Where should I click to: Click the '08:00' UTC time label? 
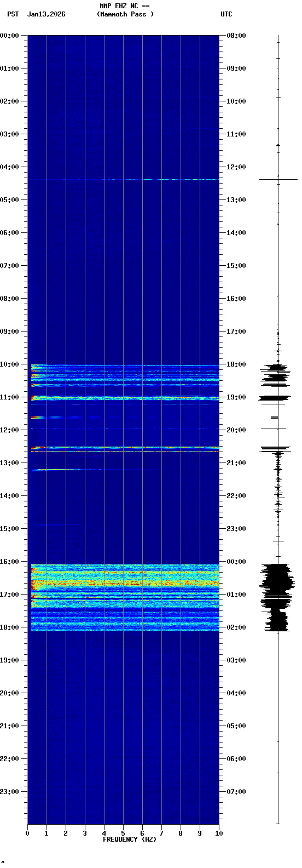[236, 36]
